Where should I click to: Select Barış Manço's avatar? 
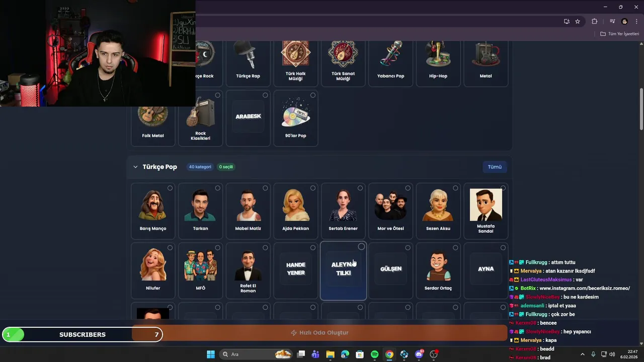pos(153,205)
